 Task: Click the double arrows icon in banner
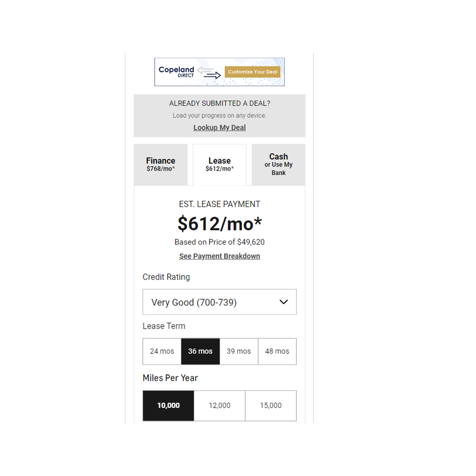tap(209, 73)
